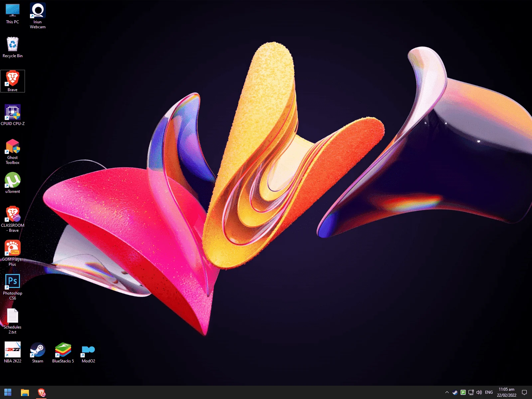Select the Iriun Webcam shortcut
Image resolution: width=532 pixels, height=399 pixels.
coord(38,16)
